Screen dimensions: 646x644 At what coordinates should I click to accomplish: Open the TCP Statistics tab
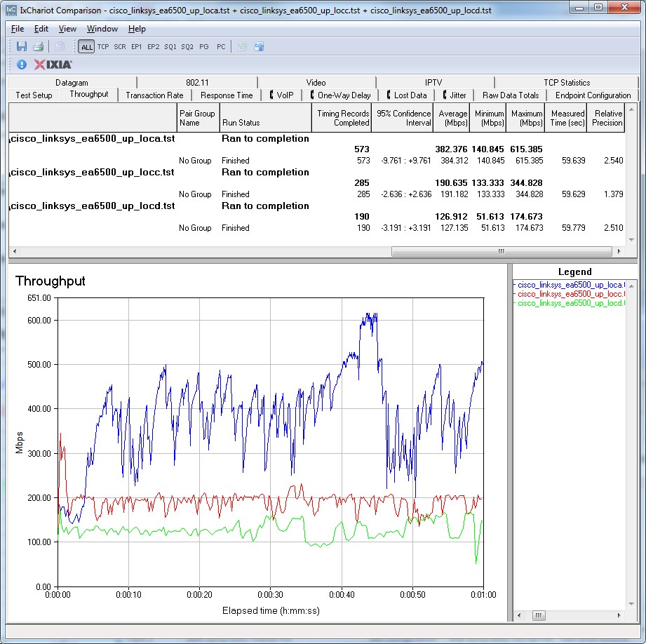567,82
